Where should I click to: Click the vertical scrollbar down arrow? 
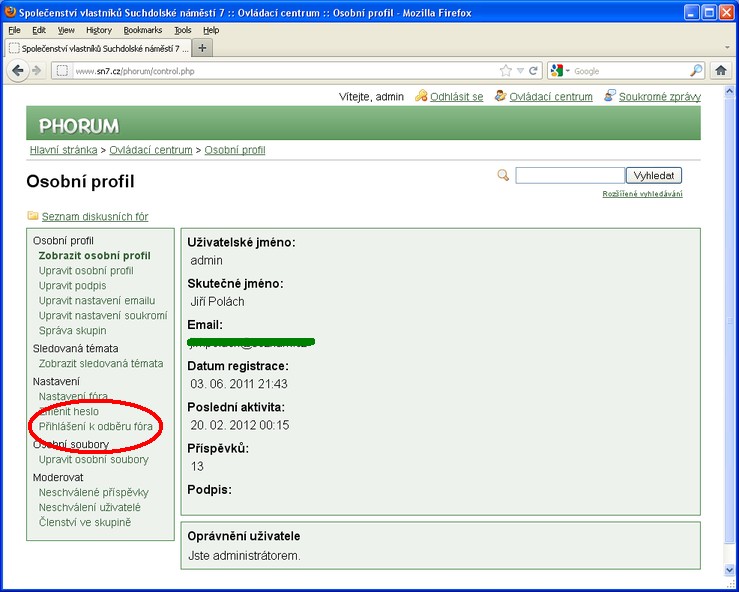(729, 569)
